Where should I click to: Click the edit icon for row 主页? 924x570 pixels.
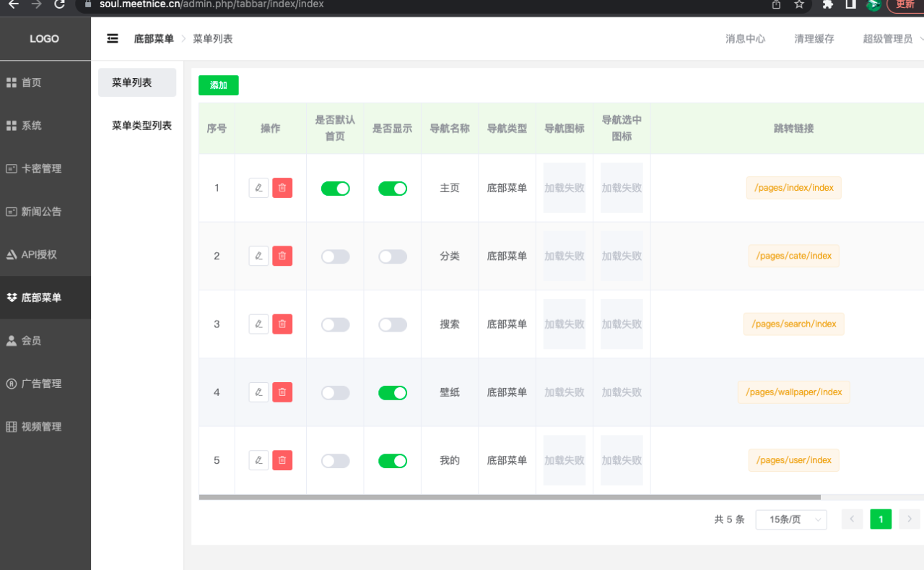tap(258, 188)
